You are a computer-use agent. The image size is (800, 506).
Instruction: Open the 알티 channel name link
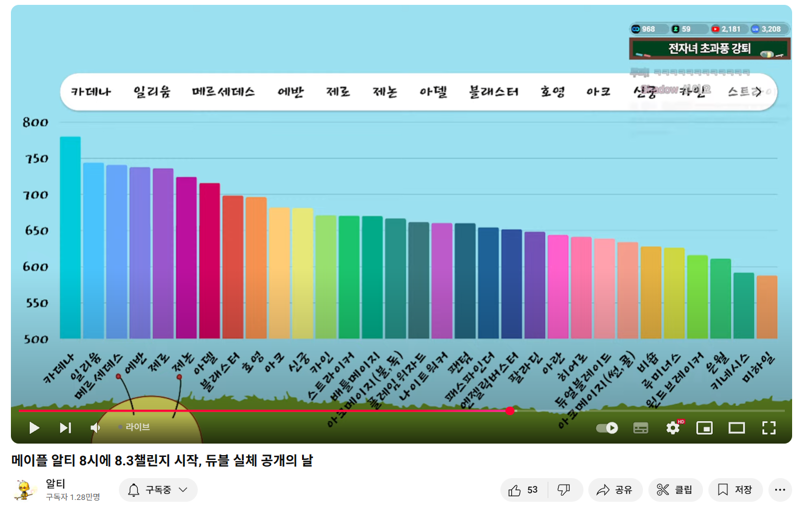pyautogui.click(x=55, y=484)
